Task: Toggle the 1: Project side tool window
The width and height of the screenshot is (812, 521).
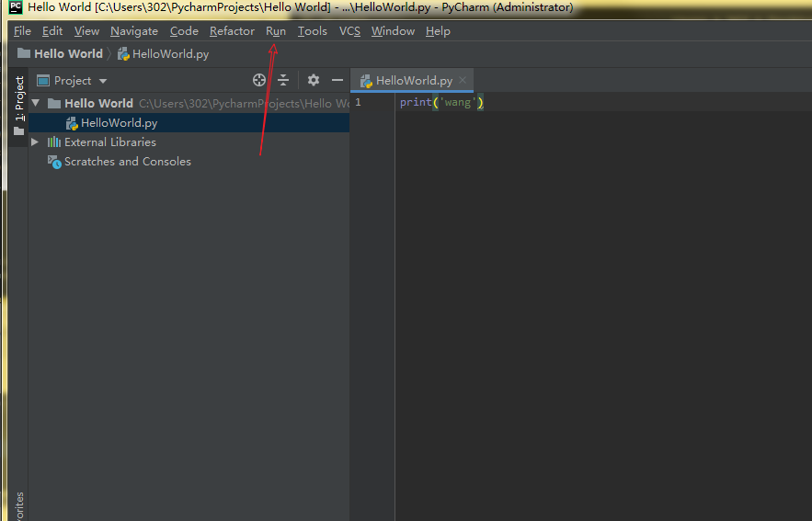Action: pos(18,106)
